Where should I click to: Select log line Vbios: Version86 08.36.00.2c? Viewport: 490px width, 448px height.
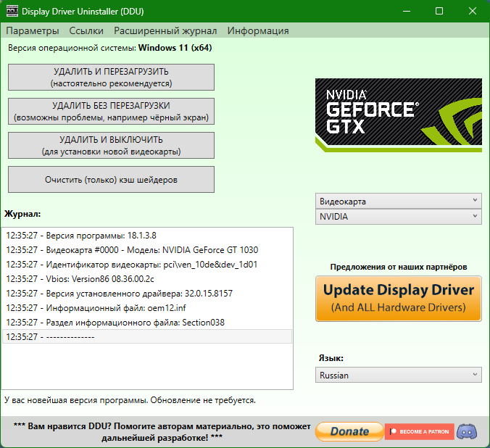coord(147,279)
